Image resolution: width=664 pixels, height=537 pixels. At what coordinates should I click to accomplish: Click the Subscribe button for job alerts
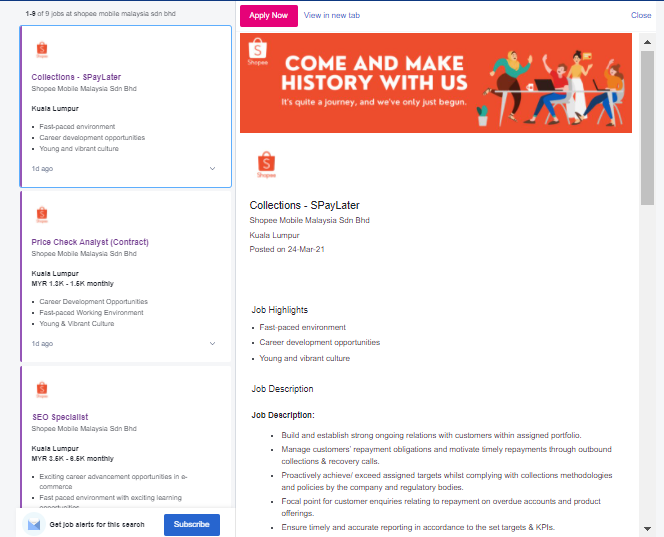[x=192, y=524]
